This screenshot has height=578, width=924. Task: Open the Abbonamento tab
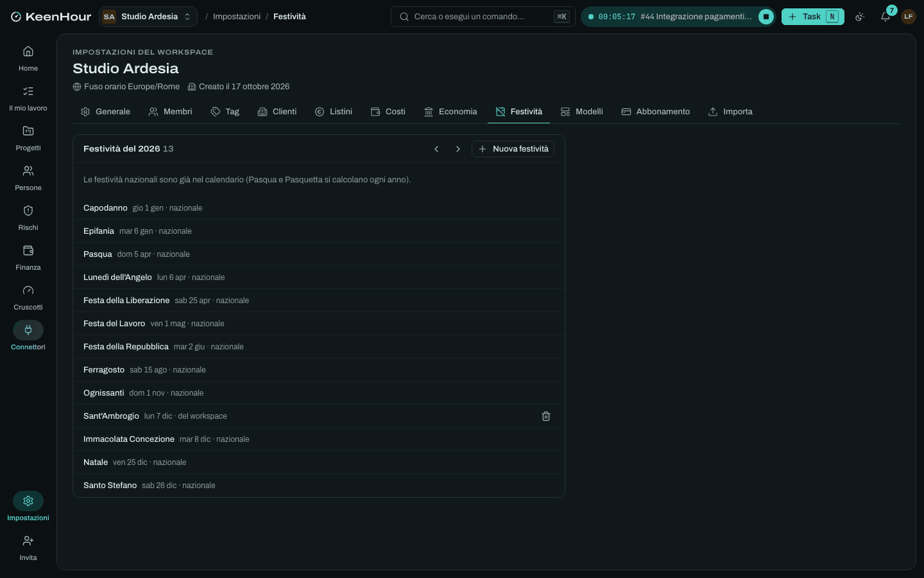click(x=656, y=112)
